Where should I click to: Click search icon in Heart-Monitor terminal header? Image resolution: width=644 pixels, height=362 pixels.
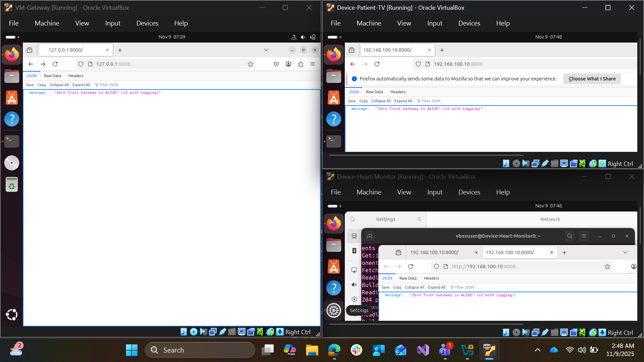coord(570,236)
